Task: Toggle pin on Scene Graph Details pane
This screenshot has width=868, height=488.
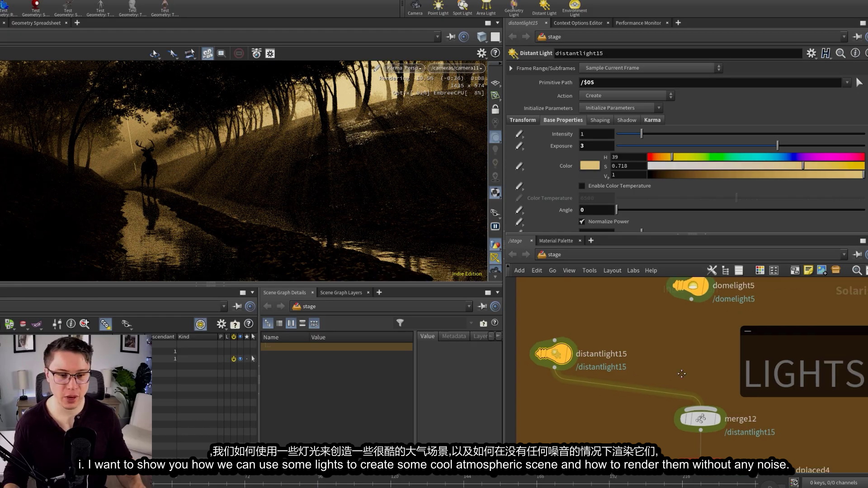Action: 482,306
